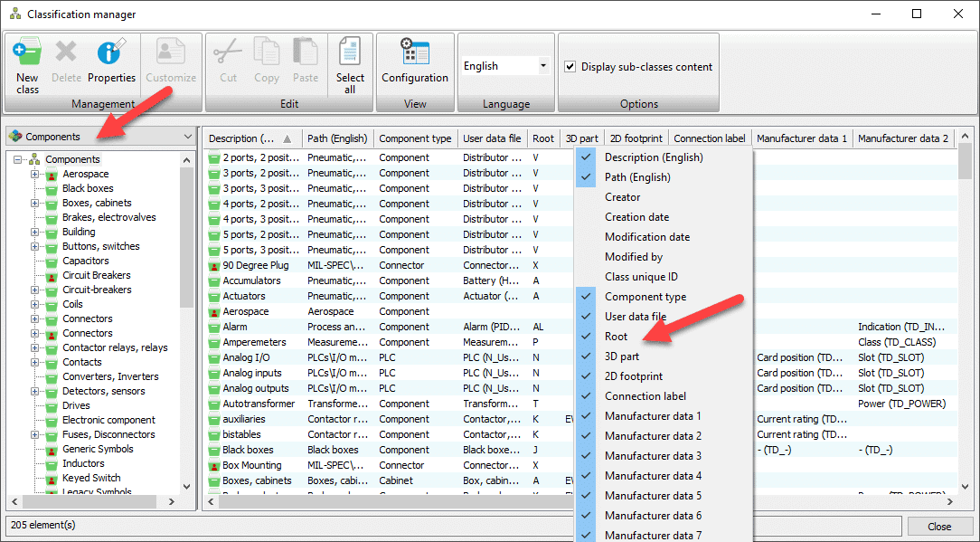The height and width of the screenshot is (542, 980).
Task: Choose Creation date in column menu
Action: [636, 217]
